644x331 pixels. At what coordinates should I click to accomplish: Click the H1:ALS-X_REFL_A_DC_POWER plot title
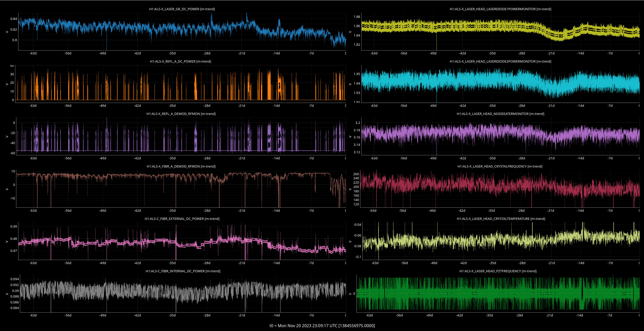pos(180,61)
